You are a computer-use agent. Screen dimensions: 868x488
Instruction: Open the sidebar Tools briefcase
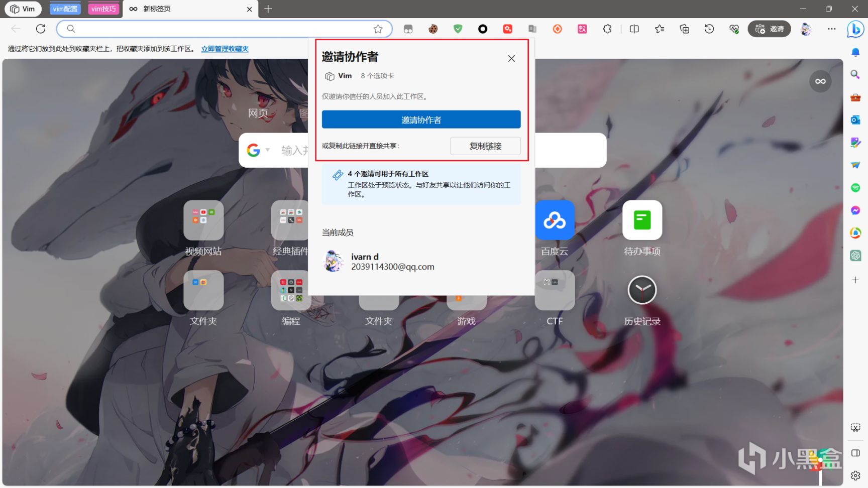click(855, 97)
